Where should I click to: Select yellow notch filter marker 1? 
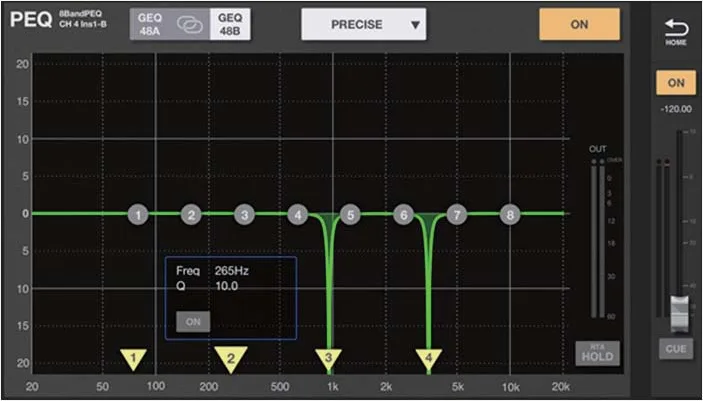coord(133,359)
